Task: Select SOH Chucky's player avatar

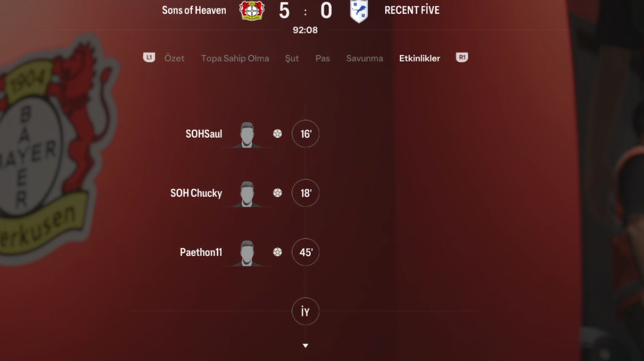Action: (247, 194)
